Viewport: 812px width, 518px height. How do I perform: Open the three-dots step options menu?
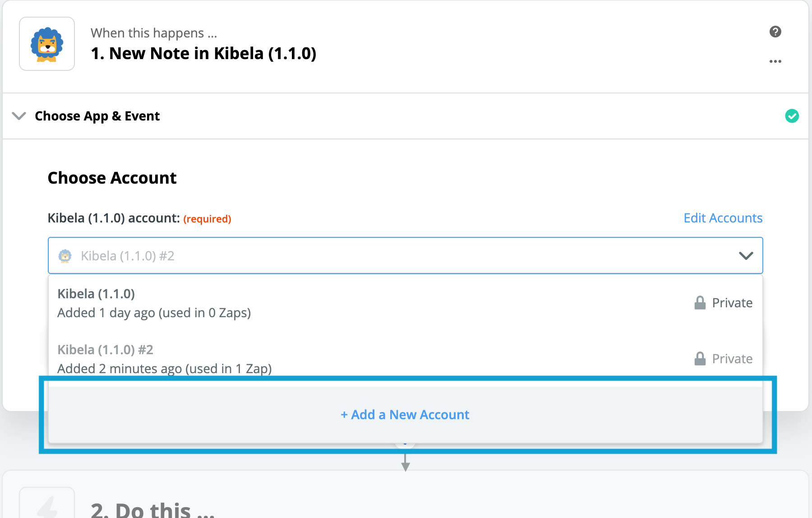(775, 61)
